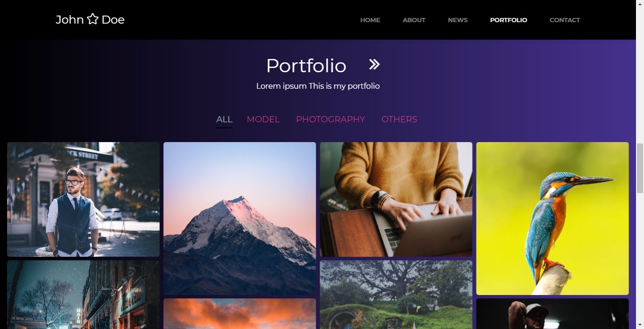Filter portfolio by PHOTOGRAPHY

pyautogui.click(x=330, y=119)
